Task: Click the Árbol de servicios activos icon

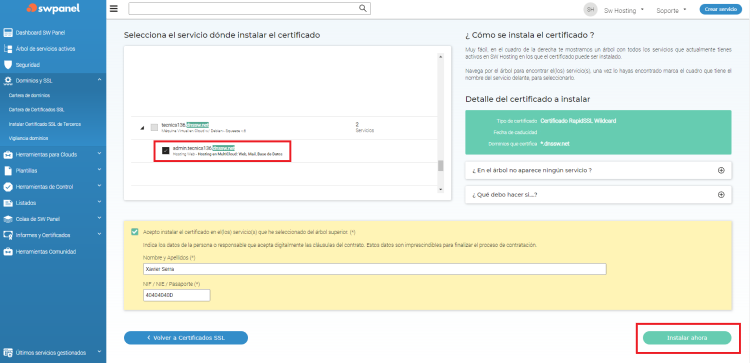Action: click(7, 49)
